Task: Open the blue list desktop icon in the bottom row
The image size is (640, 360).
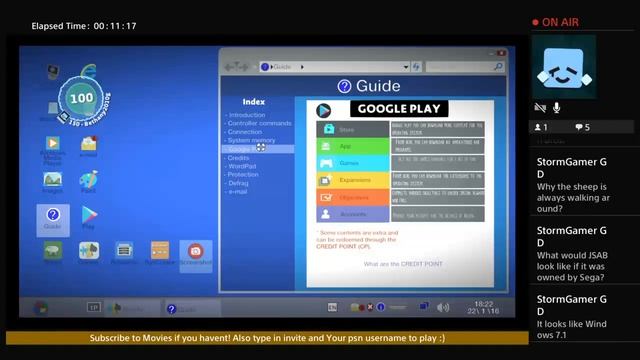Action: coord(124,253)
